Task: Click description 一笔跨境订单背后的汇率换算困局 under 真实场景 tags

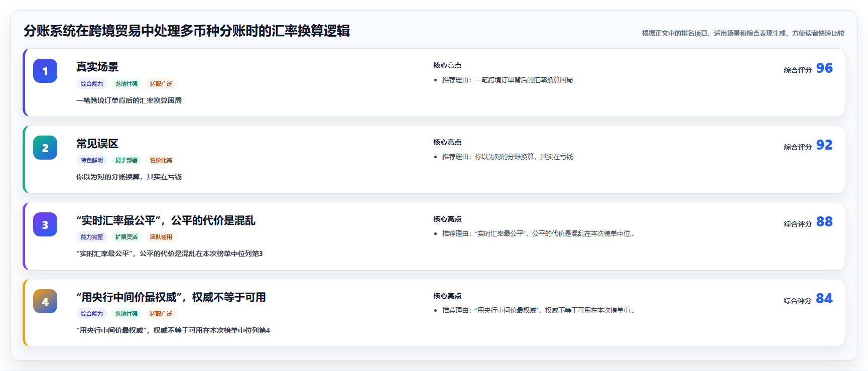Action: click(x=129, y=100)
